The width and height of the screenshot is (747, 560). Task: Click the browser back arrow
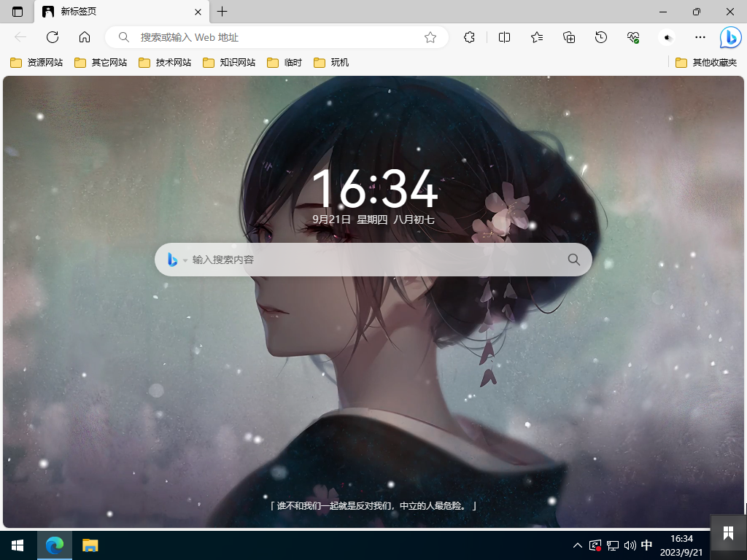point(20,37)
